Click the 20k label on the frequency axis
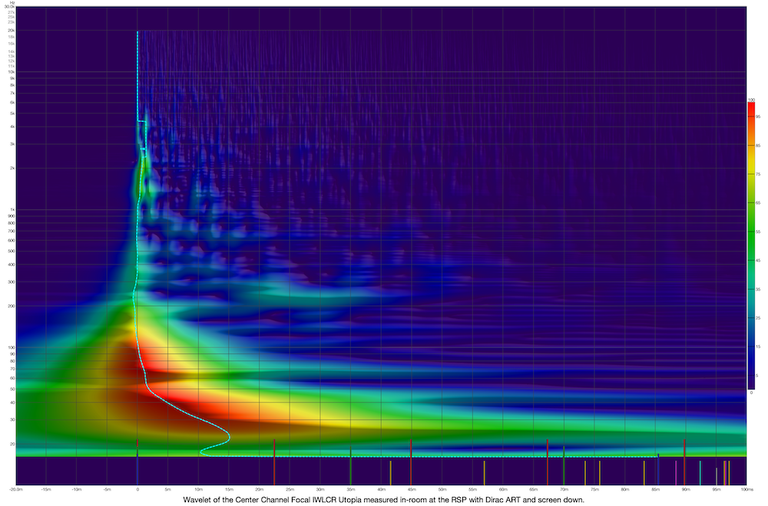Viewport: 768px width, 506px height. pyautogui.click(x=10, y=32)
